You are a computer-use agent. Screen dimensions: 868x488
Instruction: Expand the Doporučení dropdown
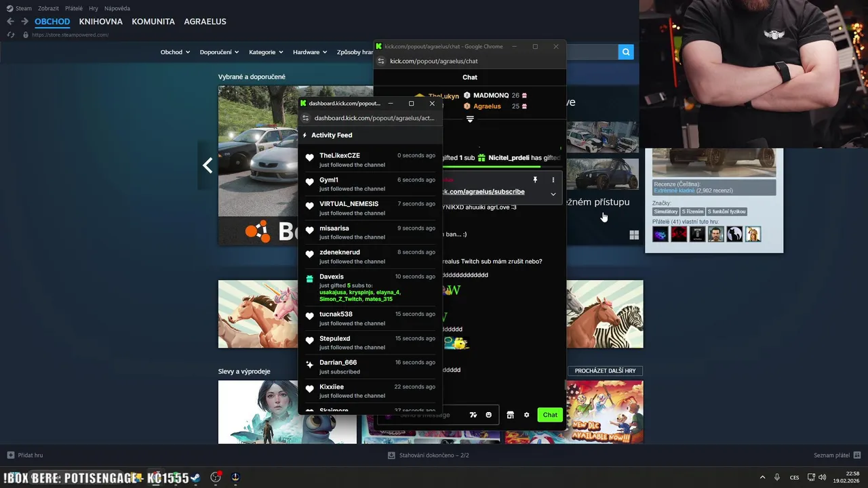(219, 52)
